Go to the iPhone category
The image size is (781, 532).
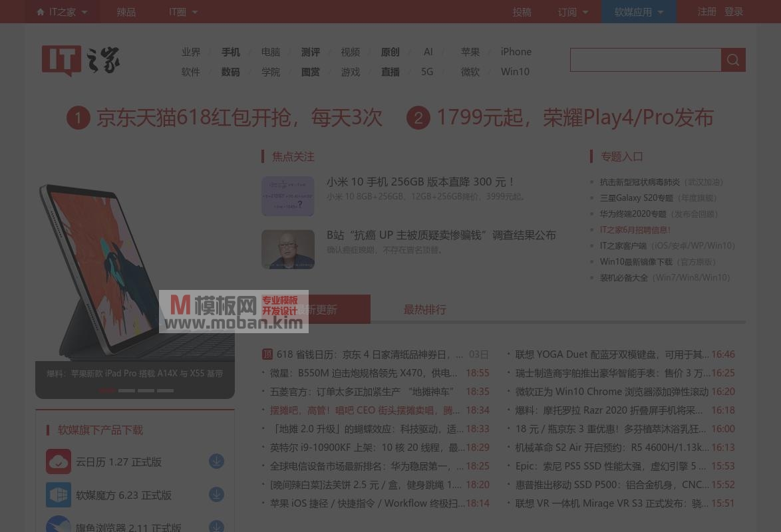516,52
